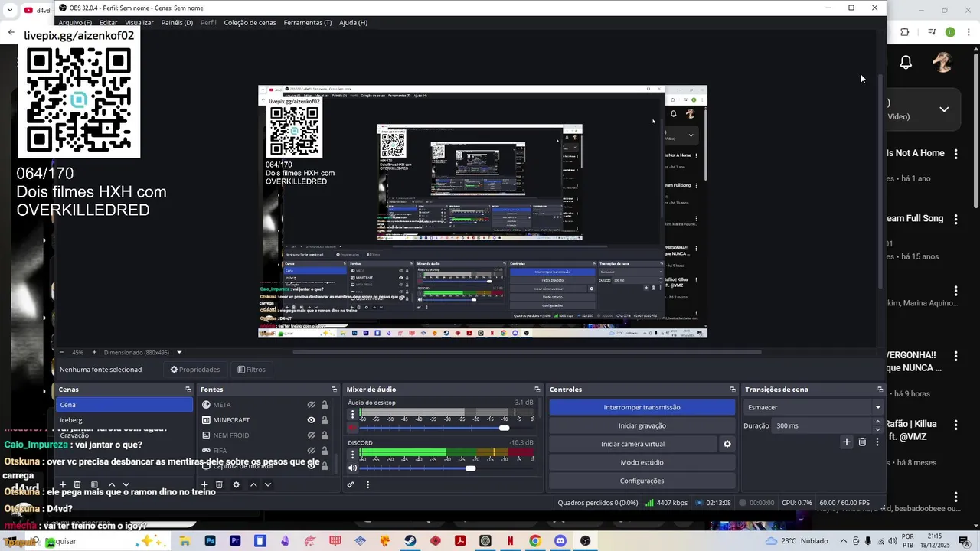Open advanced audio properties gears icon
This screenshot has width=980, height=551.
click(351, 484)
